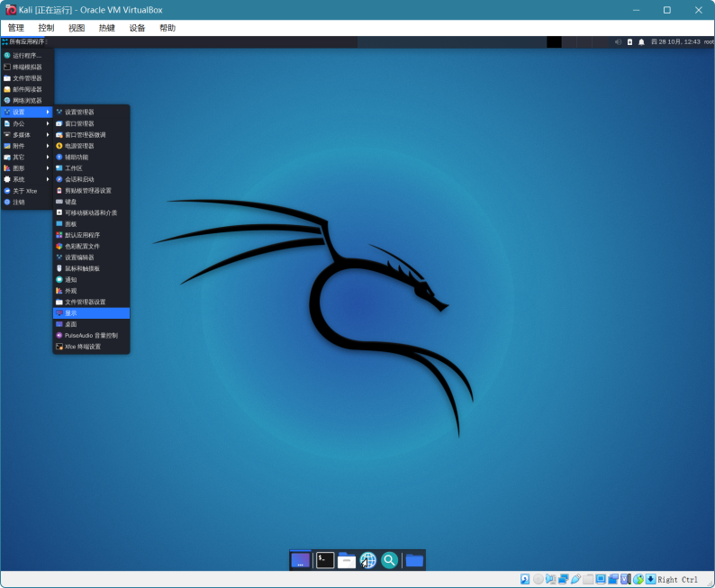Screen dimensions: 715x588
Task: Open 剪贴板管理器设置
Action: [x=92, y=191]
